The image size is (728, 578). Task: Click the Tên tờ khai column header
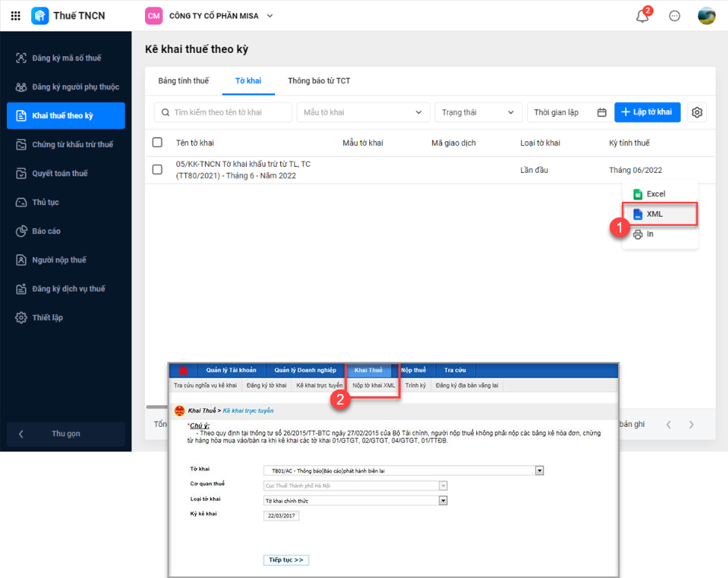(x=195, y=143)
